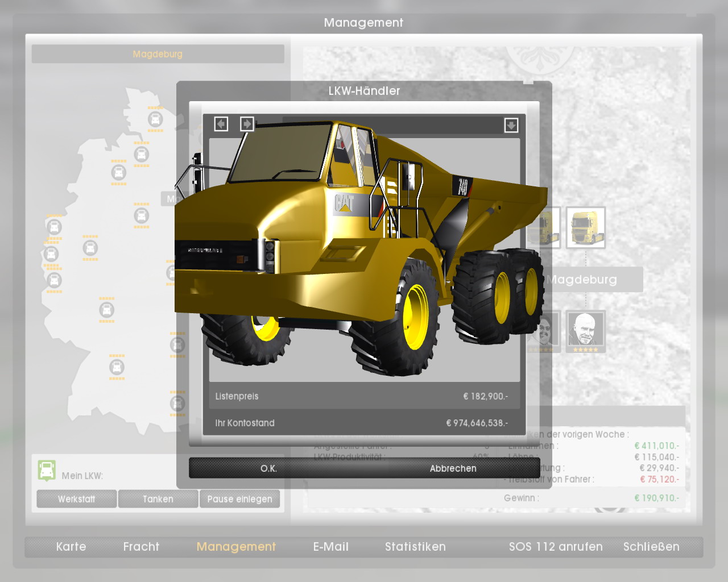Viewport: 728px width, 582px height.
Task: Click Pause einlegen button
Action: point(239,499)
